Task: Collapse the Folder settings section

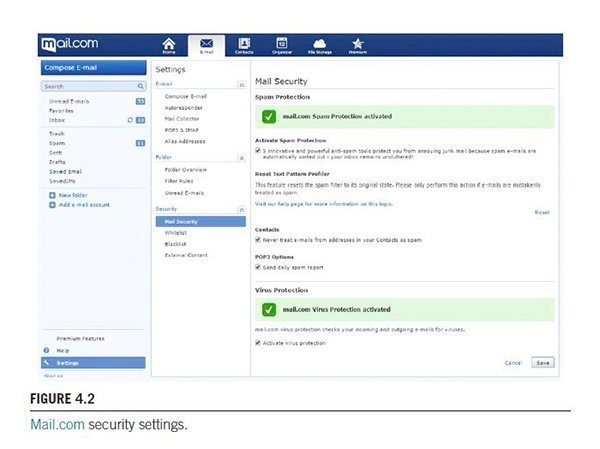Action: (241, 157)
